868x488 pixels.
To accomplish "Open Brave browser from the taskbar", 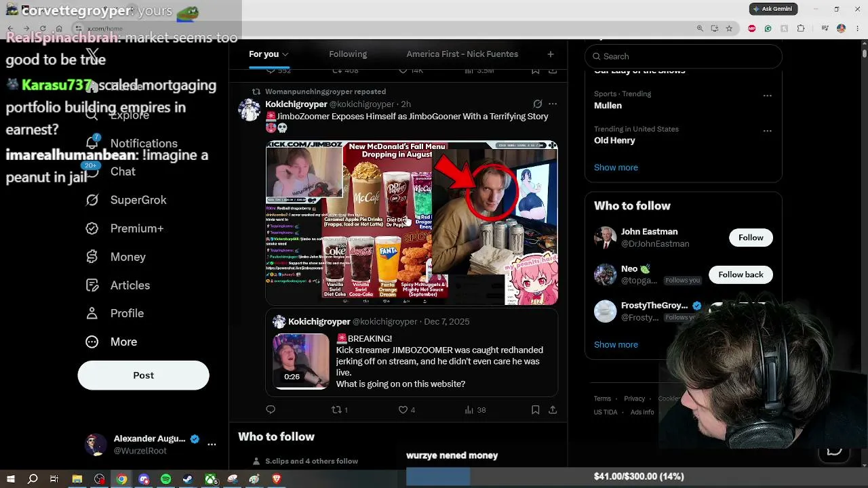I will click(x=277, y=479).
